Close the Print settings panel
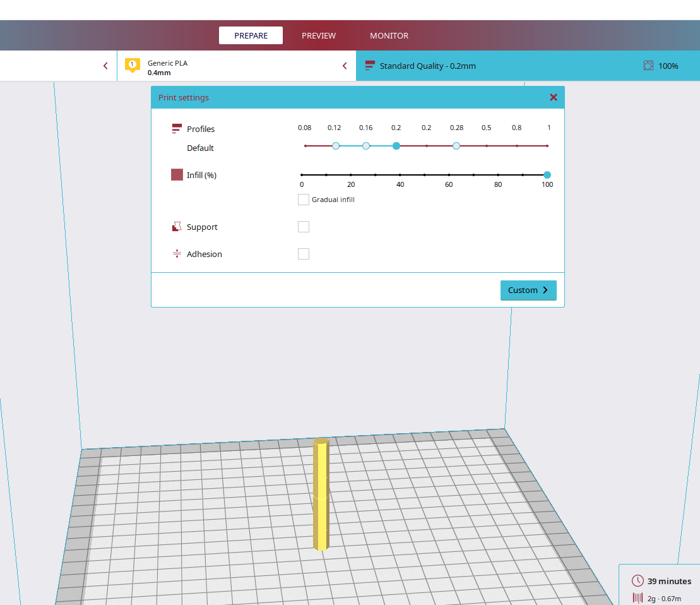The image size is (700, 605). tap(553, 97)
